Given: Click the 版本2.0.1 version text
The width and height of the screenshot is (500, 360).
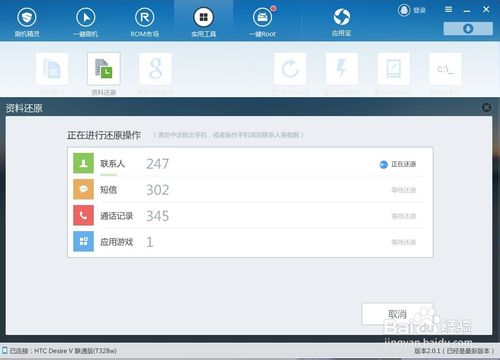Looking at the screenshot, I should (454, 351).
